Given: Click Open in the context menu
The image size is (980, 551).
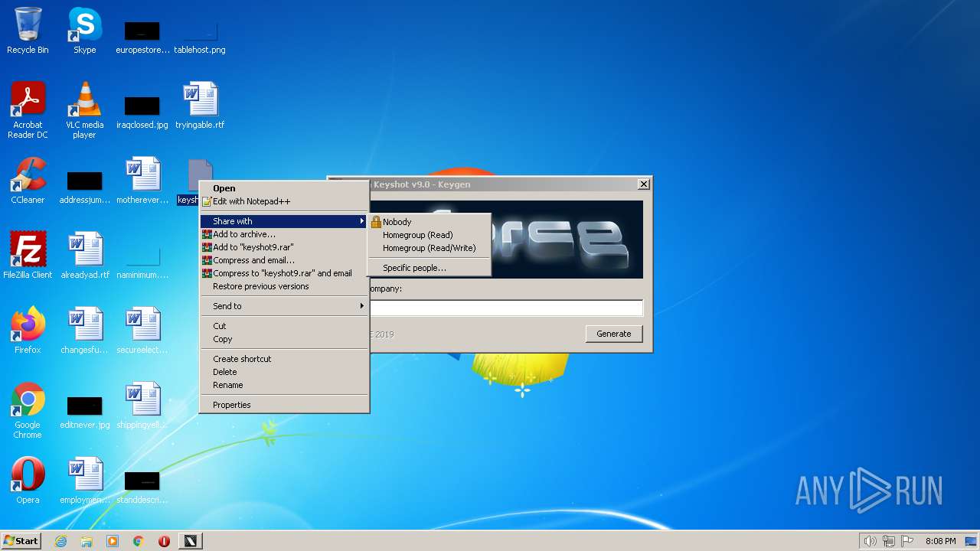Looking at the screenshot, I should [x=284, y=188].
